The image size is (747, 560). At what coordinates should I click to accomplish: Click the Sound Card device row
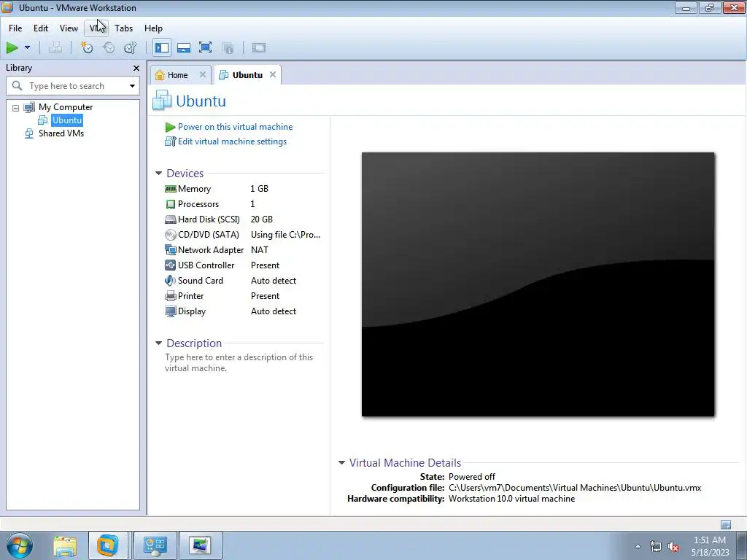click(243, 281)
